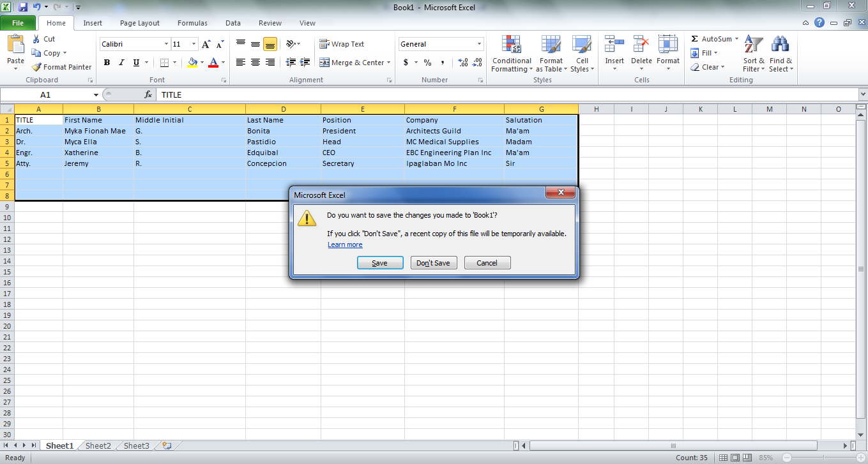
Task: Select the Format Painter tool
Action: click(61, 66)
